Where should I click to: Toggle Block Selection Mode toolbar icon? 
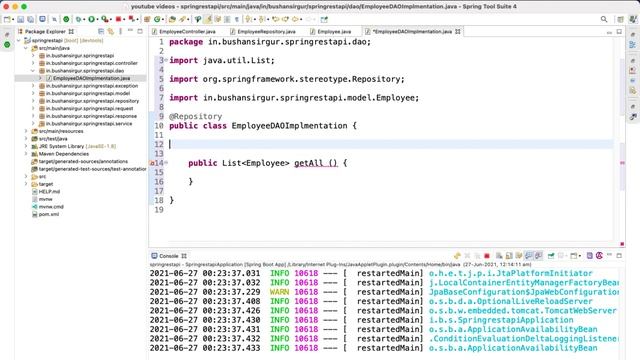click(x=227, y=19)
